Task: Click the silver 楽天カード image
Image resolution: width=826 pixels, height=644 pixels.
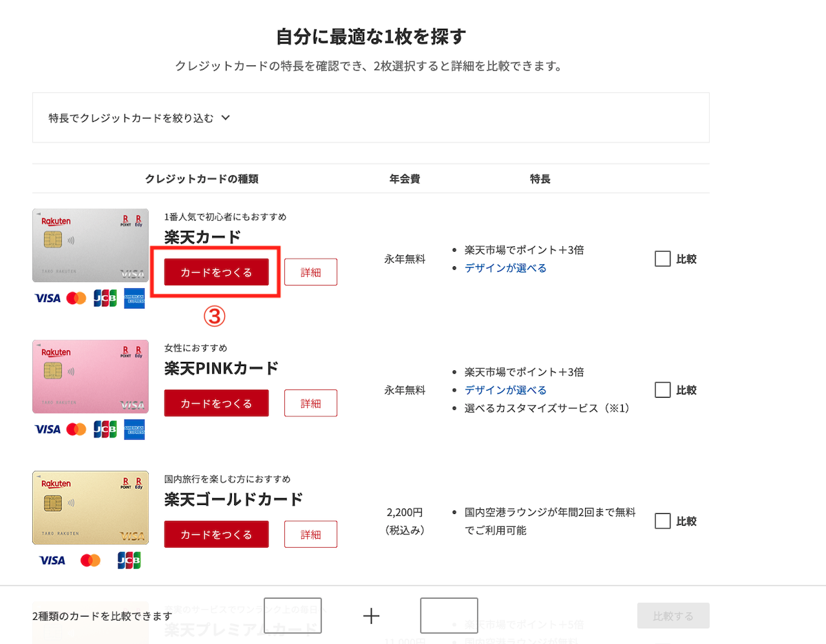Action: [90, 246]
